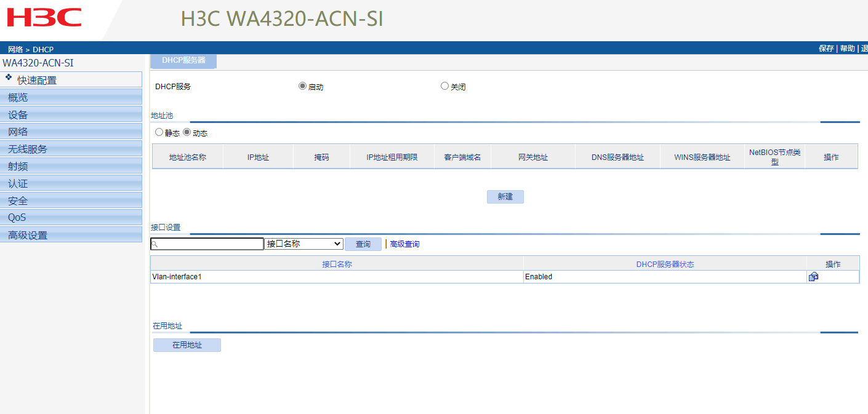Click the 在用地址 button

(x=187, y=345)
